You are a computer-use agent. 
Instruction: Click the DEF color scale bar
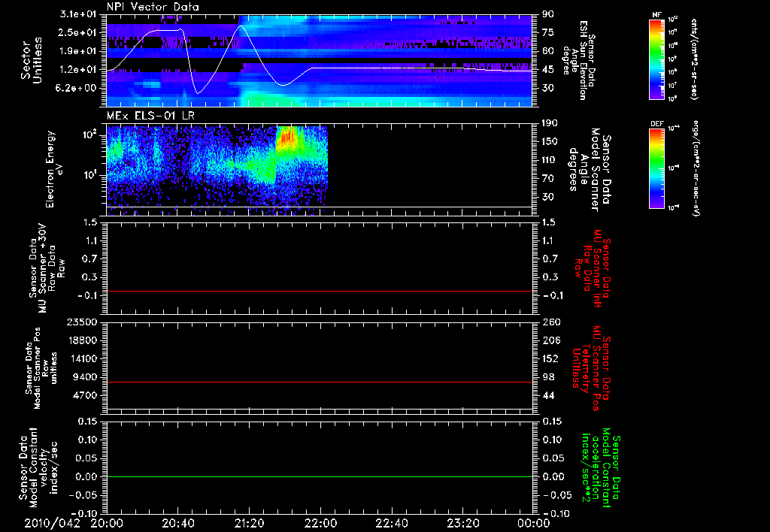pos(656,168)
